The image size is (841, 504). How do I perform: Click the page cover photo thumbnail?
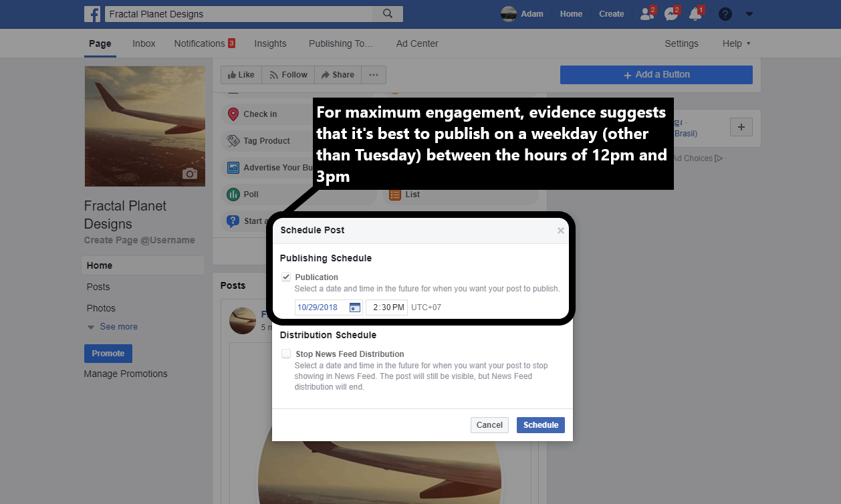point(145,126)
